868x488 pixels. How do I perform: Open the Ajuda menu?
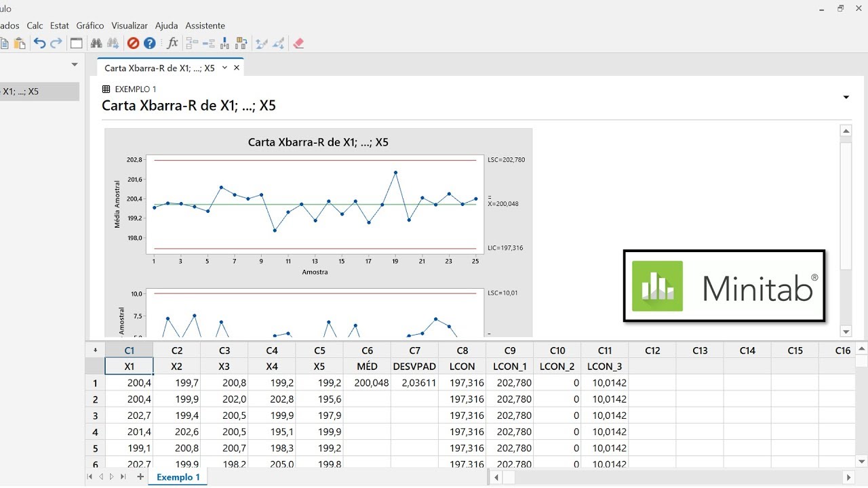pyautogui.click(x=166, y=26)
